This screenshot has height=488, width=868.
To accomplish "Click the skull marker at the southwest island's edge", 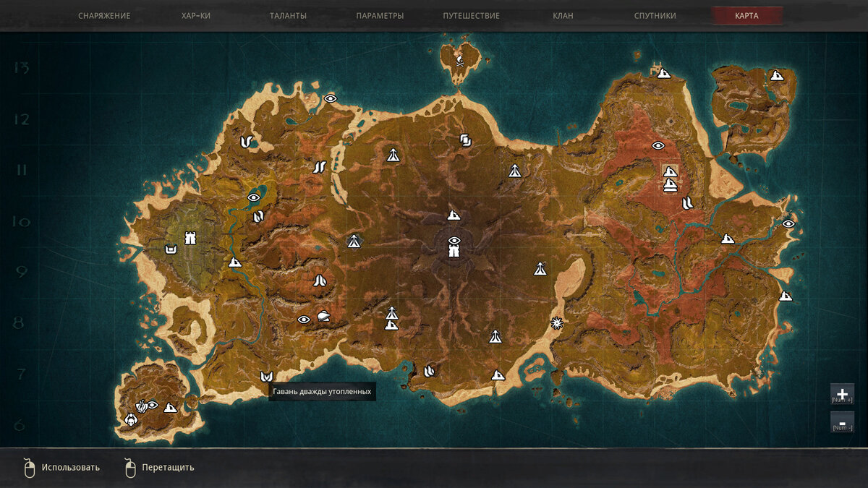I will pyautogui.click(x=131, y=418).
